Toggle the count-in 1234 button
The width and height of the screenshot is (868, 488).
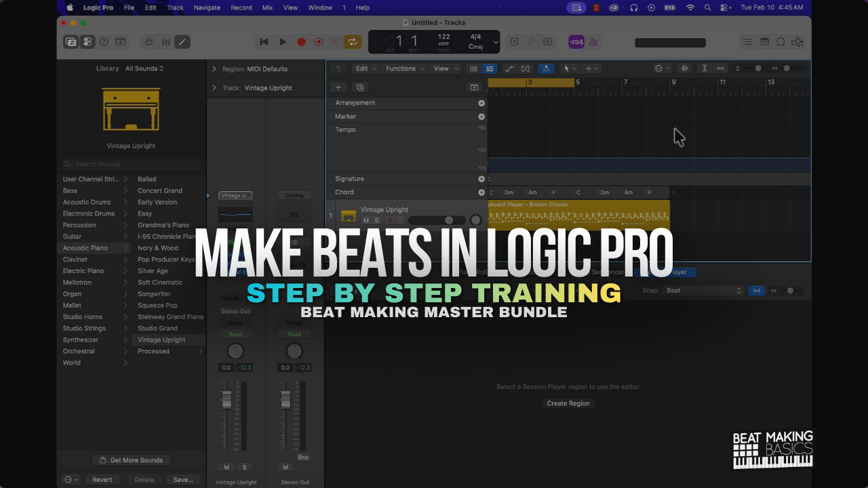576,42
